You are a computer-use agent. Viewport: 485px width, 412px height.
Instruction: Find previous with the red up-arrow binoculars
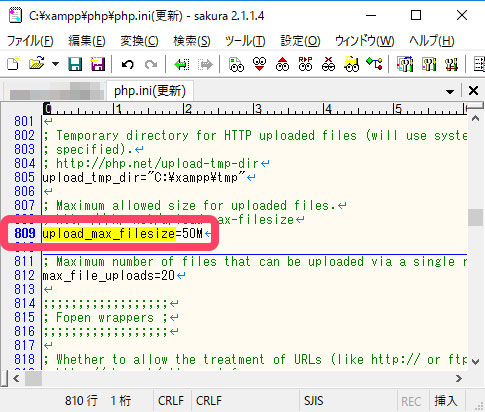pyautogui.click(x=282, y=64)
